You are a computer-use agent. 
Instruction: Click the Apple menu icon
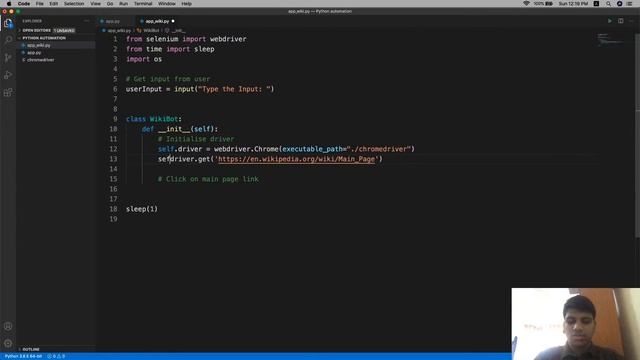[9, 4]
